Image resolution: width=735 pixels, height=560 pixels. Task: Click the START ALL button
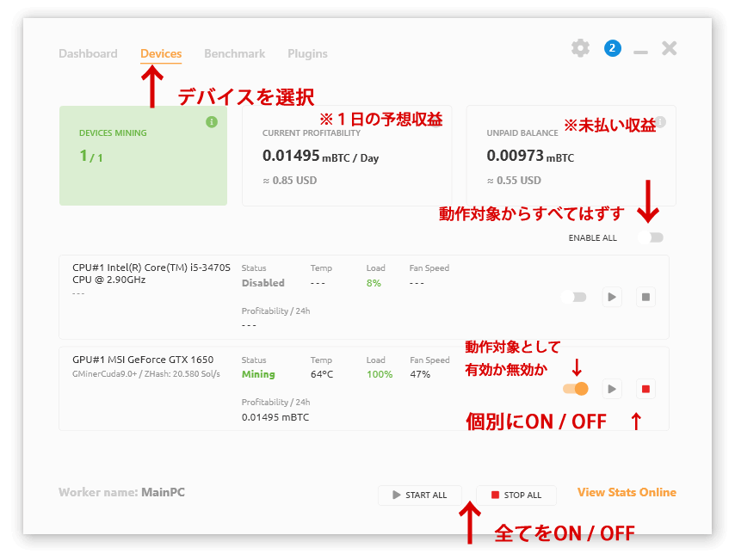click(420, 495)
